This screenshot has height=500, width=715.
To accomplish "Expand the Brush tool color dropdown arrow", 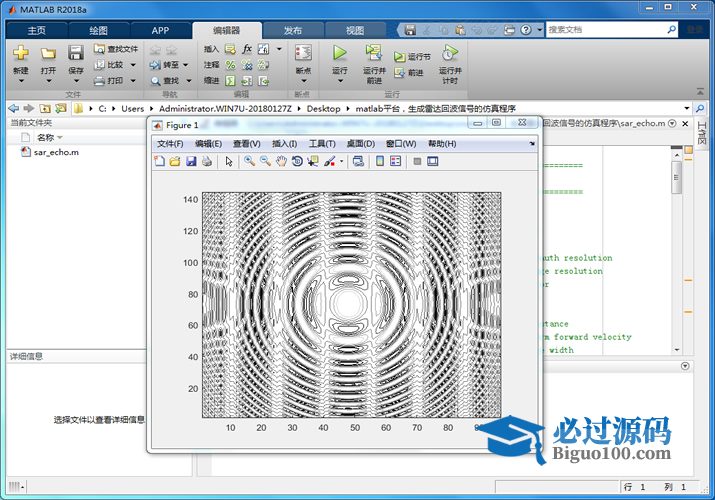I will pyautogui.click(x=342, y=161).
